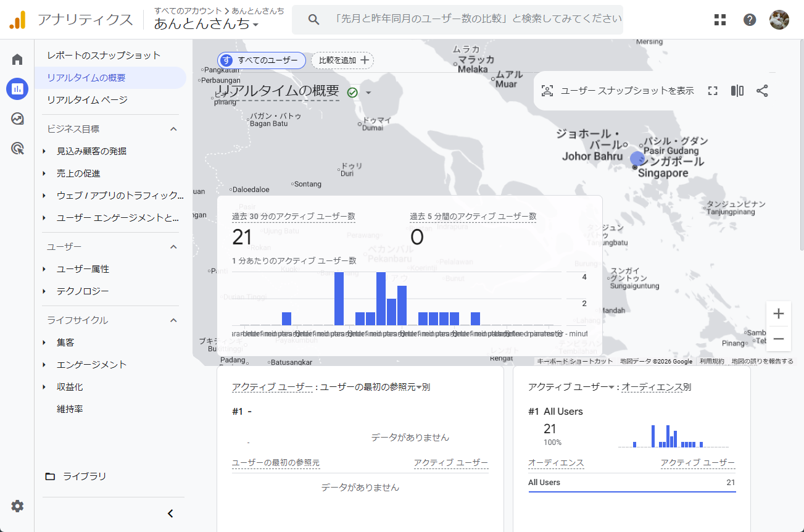Viewport: 804px width, 532px height.
Task: Open the Google apps grid icon
Action: point(720,20)
